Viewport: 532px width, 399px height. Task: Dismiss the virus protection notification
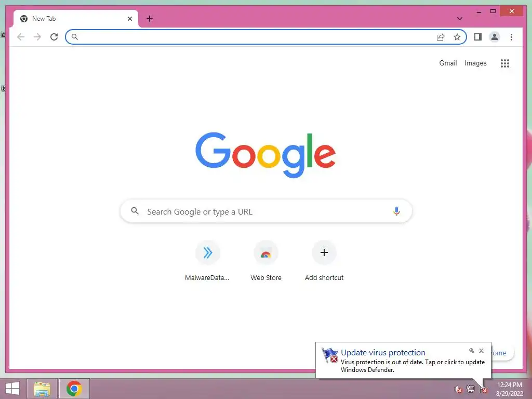(481, 351)
